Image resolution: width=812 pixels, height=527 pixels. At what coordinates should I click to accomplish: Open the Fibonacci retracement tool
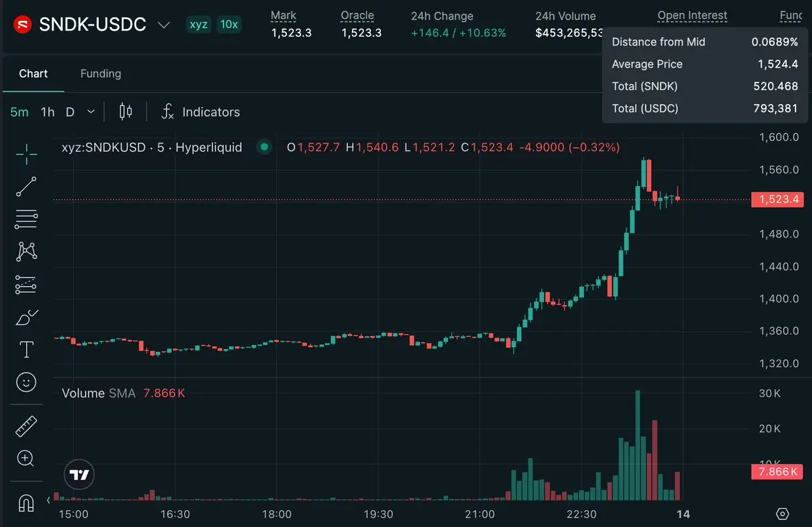26,219
